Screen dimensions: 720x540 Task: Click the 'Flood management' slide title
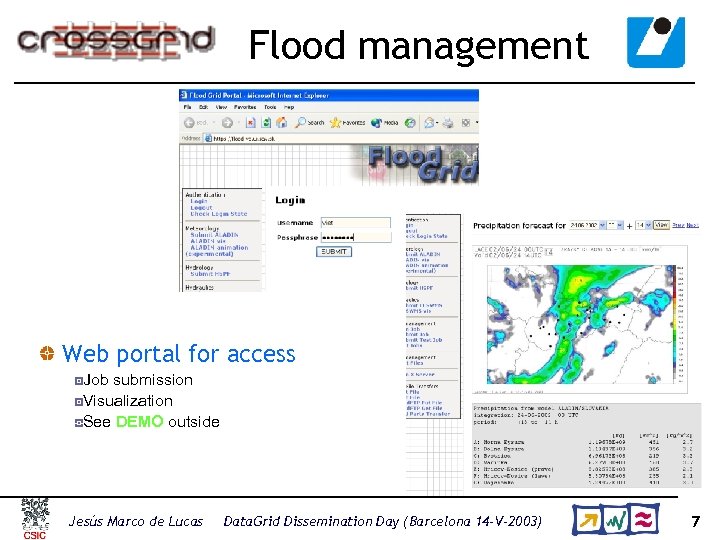418,45
